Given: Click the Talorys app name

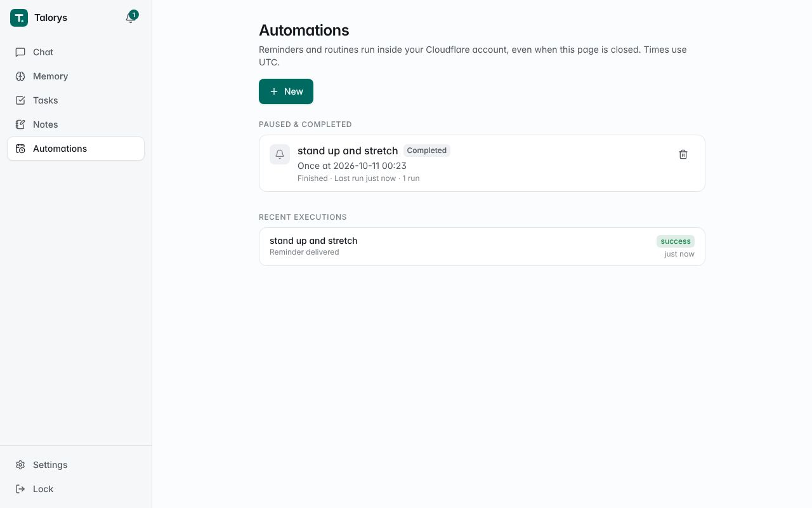Looking at the screenshot, I should pos(51,18).
